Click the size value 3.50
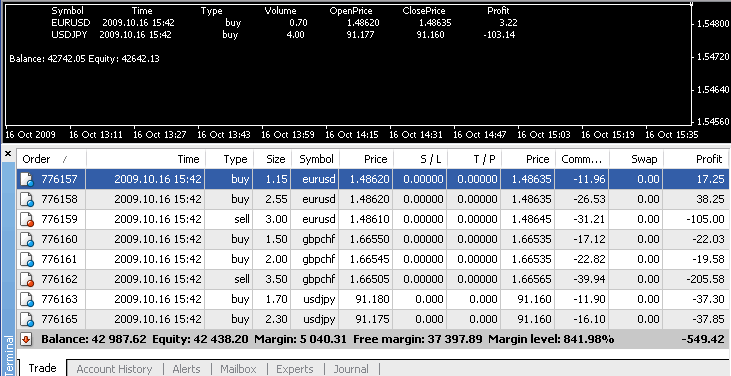 coord(276,280)
